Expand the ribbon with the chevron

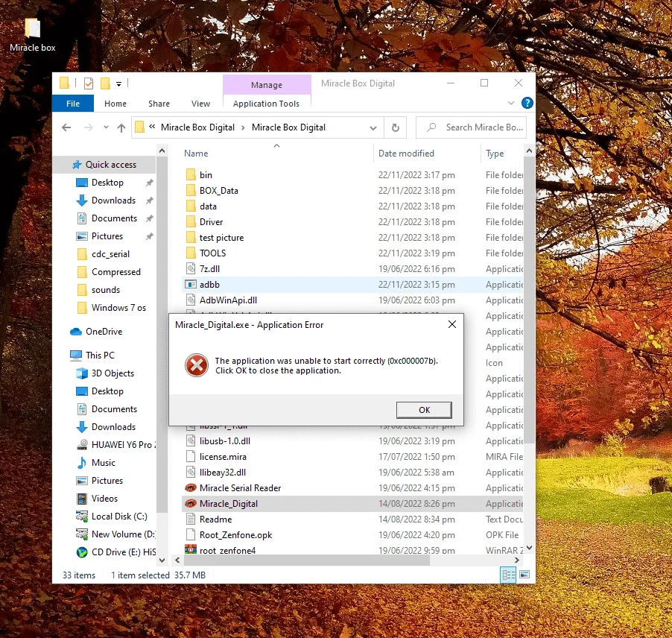[511, 104]
